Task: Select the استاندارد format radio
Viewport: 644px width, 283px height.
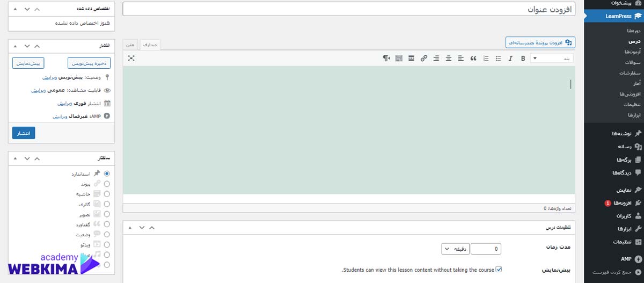Action: 107,174
